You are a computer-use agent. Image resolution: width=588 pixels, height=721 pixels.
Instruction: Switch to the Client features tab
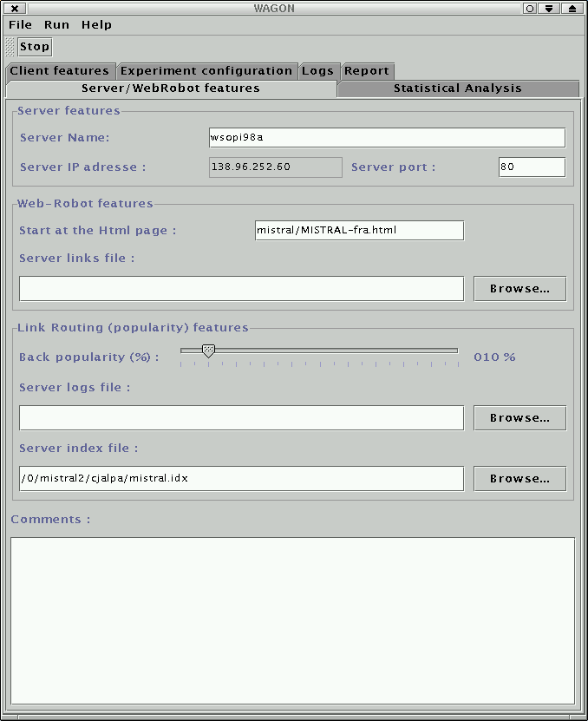[60, 71]
